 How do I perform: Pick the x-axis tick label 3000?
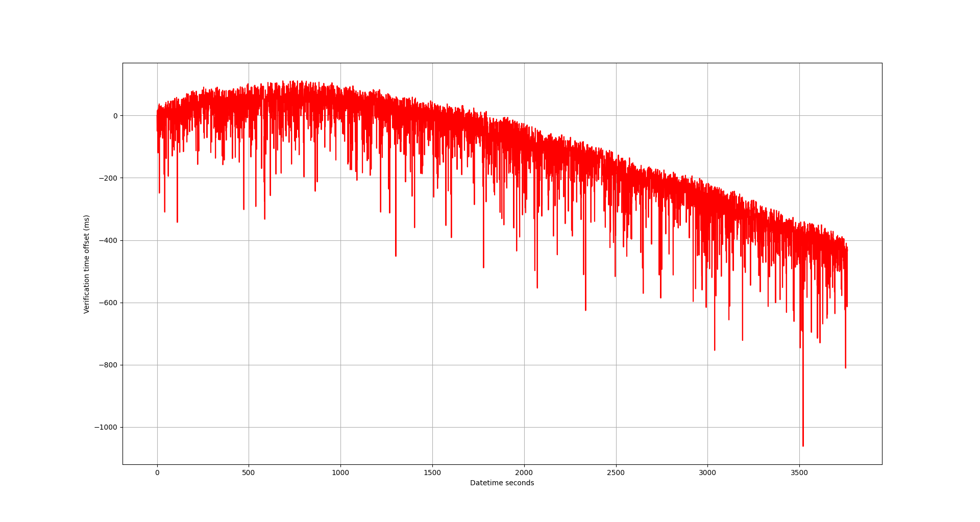707,473
